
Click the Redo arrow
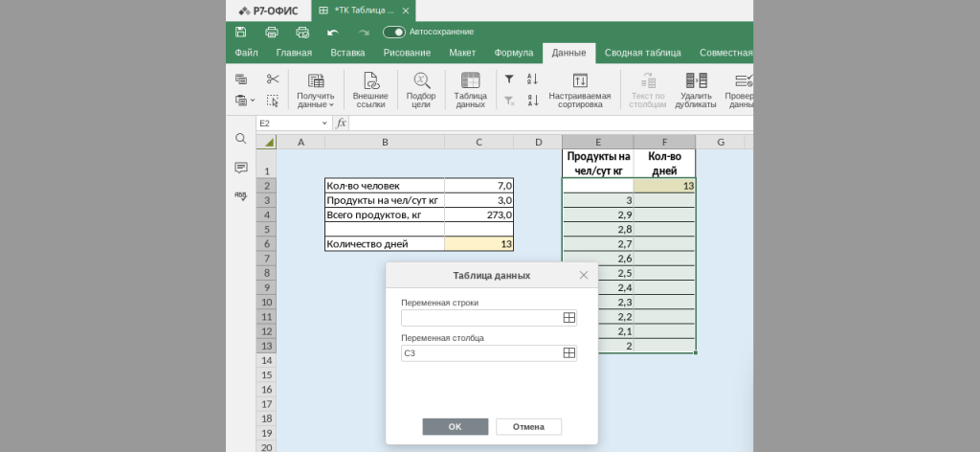364,33
